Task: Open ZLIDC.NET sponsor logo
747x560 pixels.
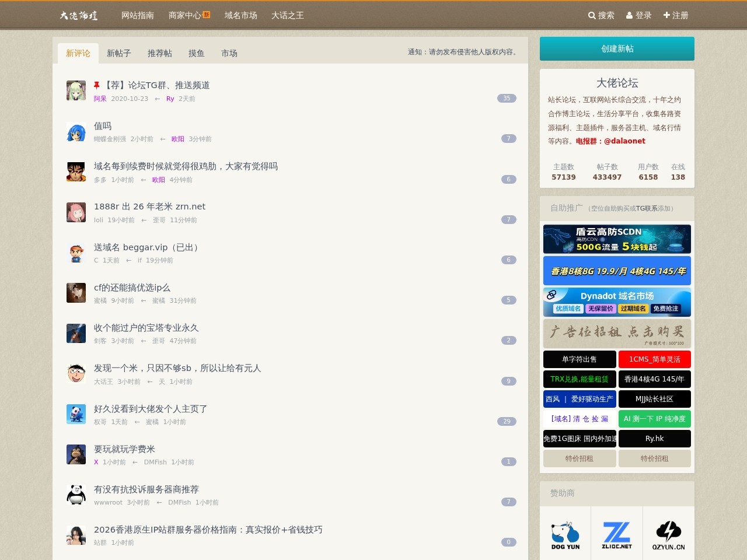Action: [x=617, y=535]
